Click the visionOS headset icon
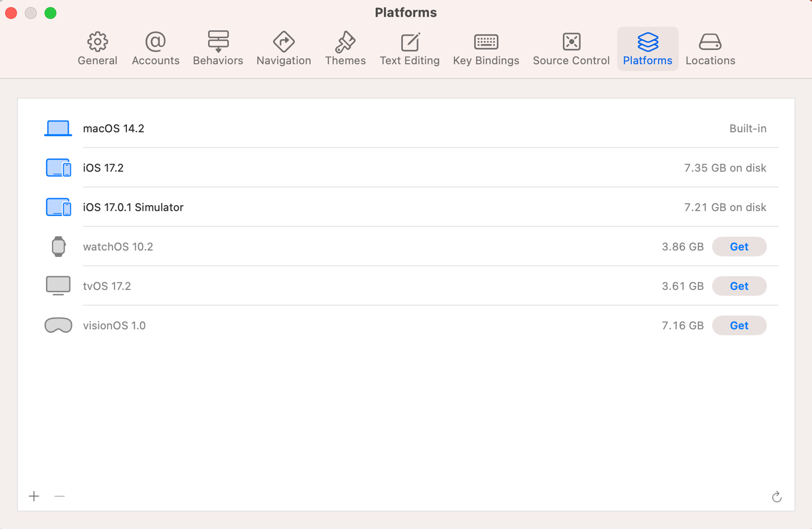 [x=58, y=325]
